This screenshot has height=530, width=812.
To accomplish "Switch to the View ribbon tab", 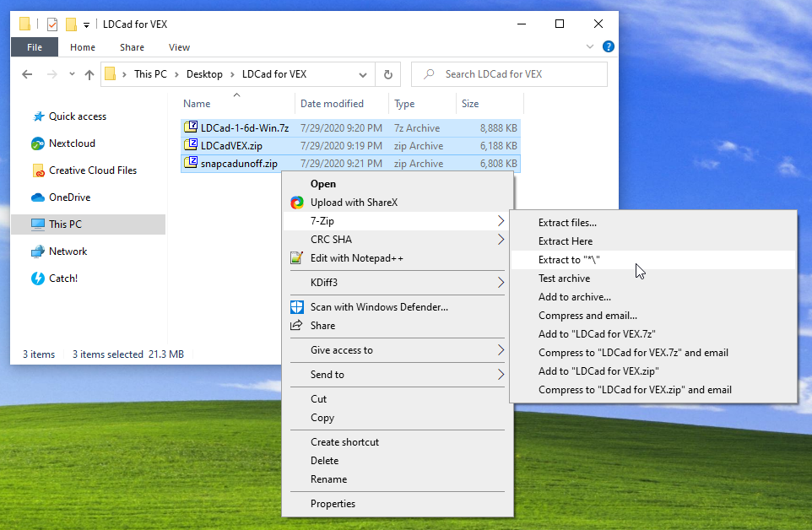I will [x=179, y=47].
